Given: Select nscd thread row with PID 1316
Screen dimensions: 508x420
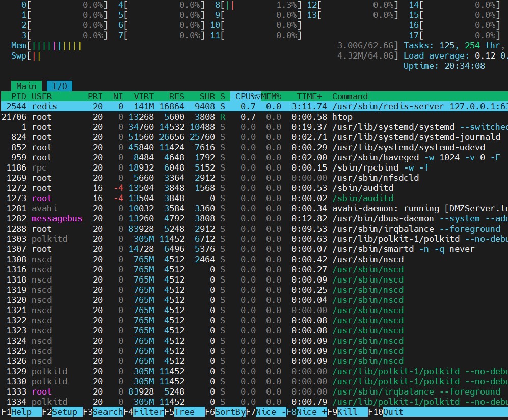Looking at the screenshot, I should point(254,269).
